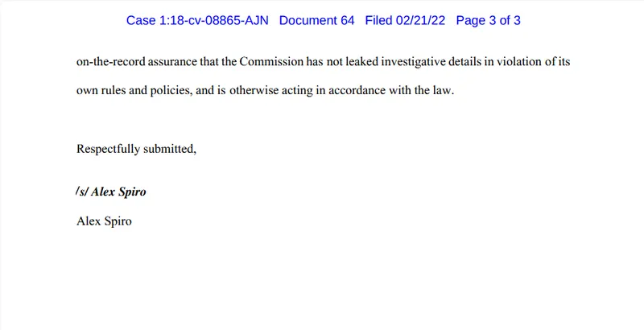Click the "Document 64" header text
Image resolution: width=644 pixels, height=330 pixels.
click(316, 20)
